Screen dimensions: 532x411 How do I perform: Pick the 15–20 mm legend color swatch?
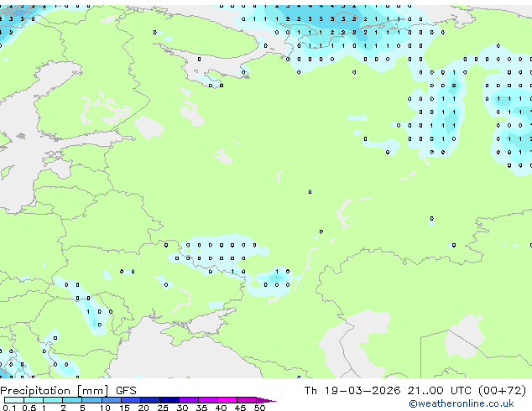click(131, 400)
